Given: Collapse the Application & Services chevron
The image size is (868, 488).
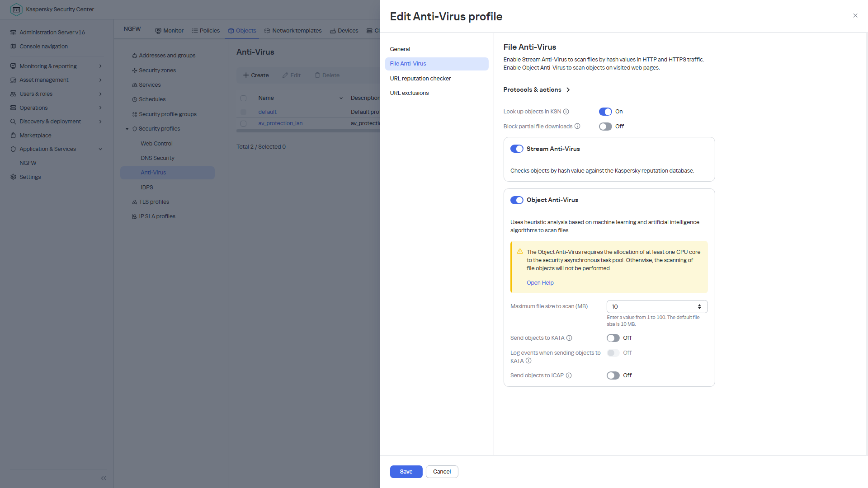Looking at the screenshot, I should [x=100, y=149].
